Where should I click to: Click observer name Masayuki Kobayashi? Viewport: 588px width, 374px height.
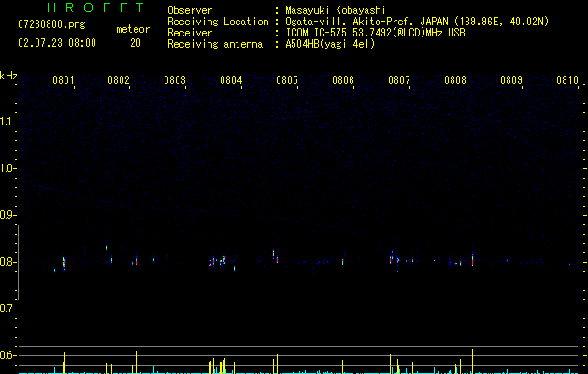pyautogui.click(x=336, y=10)
